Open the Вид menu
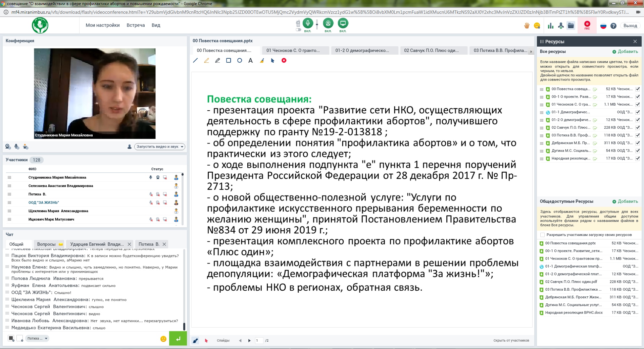 (156, 25)
